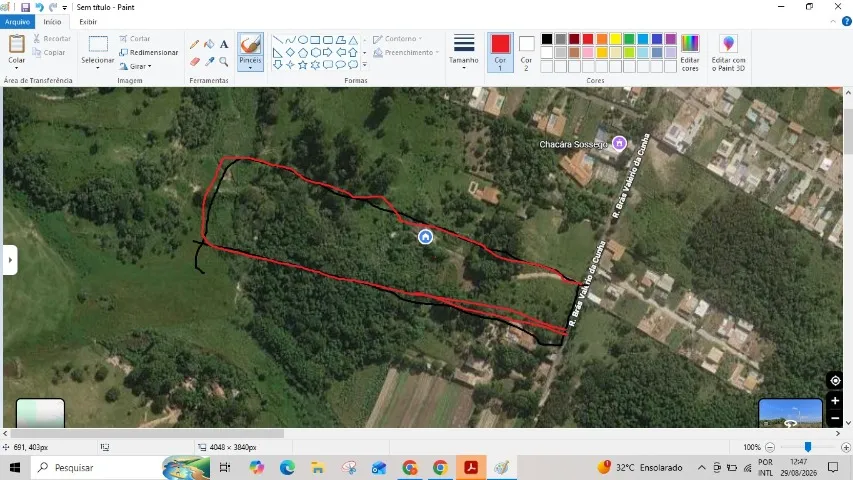Select Cor 1 as active color
The height and width of the screenshot is (480, 853).
500,52
